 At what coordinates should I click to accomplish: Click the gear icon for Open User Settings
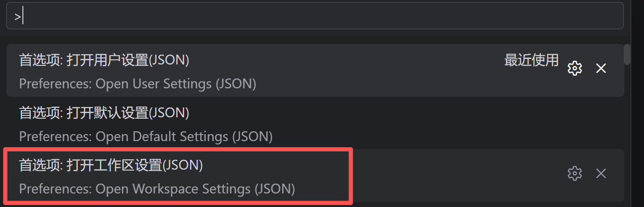tap(574, 68)
